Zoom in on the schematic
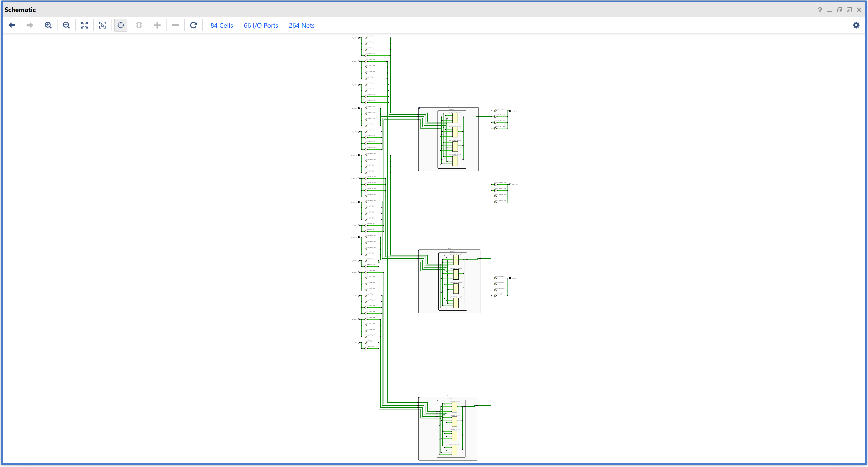The width and height of the screenshot is (868, 467). coord(48,25)
